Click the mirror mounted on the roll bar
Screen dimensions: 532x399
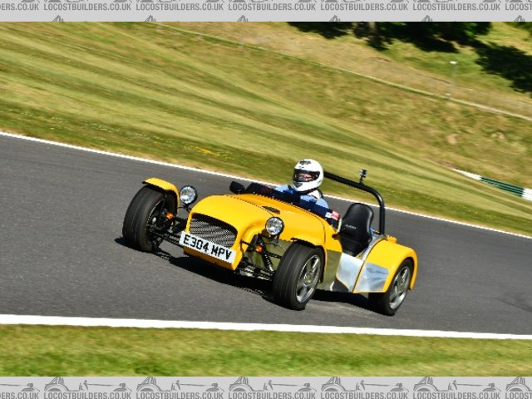[362, 175]
